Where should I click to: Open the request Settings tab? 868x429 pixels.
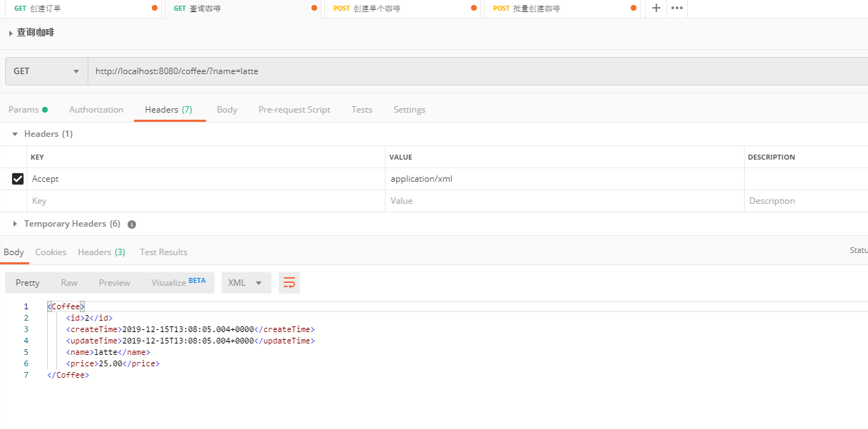[x=409, y=110]
